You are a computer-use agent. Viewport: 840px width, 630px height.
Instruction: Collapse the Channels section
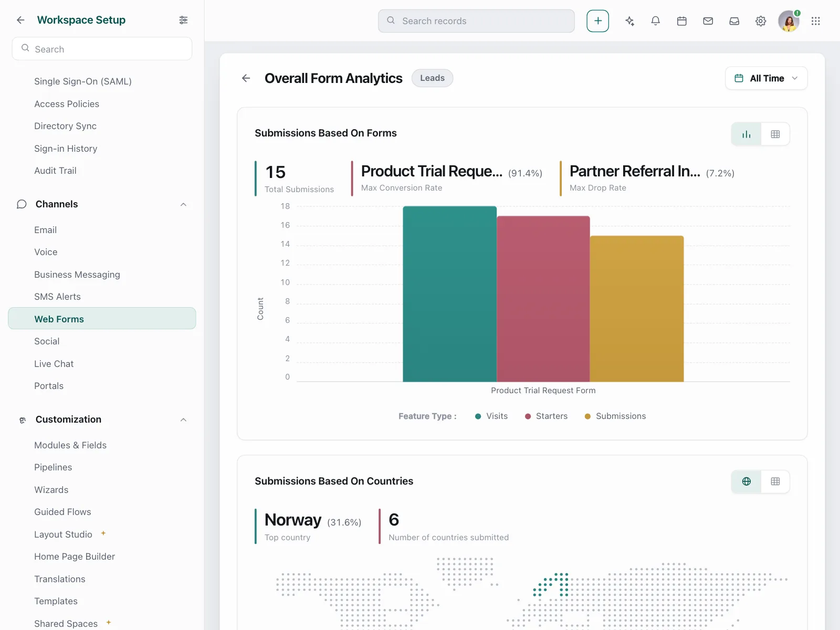coord(183,204)
